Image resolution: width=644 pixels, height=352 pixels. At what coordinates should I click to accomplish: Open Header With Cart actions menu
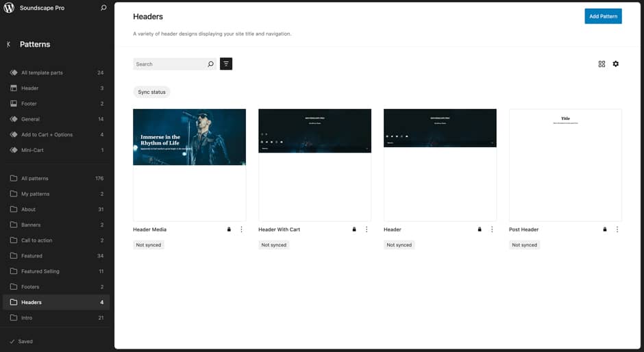coord(367,229)
